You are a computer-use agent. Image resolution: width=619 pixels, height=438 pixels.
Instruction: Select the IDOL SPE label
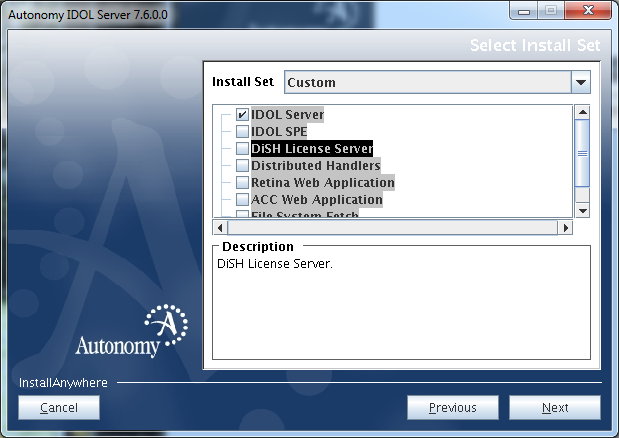[279, 131]
